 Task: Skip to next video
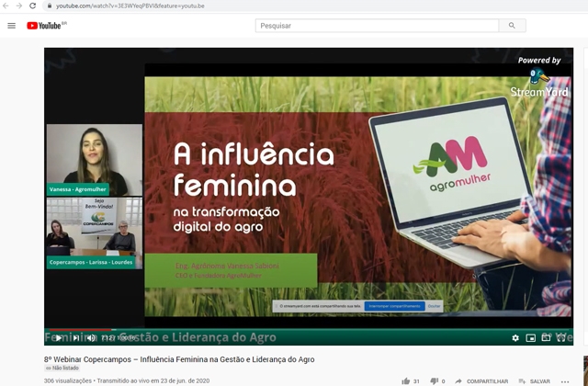(x=75, y=338)
